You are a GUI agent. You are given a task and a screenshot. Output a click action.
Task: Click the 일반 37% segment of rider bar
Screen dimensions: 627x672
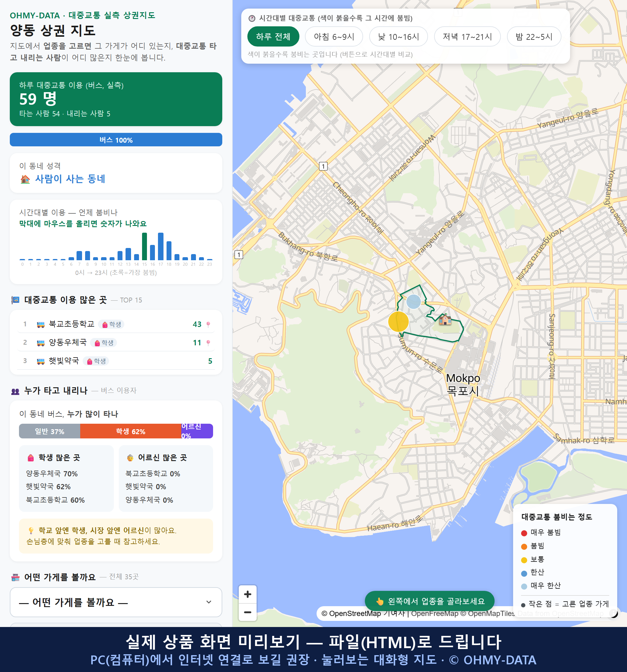[50, 431]
